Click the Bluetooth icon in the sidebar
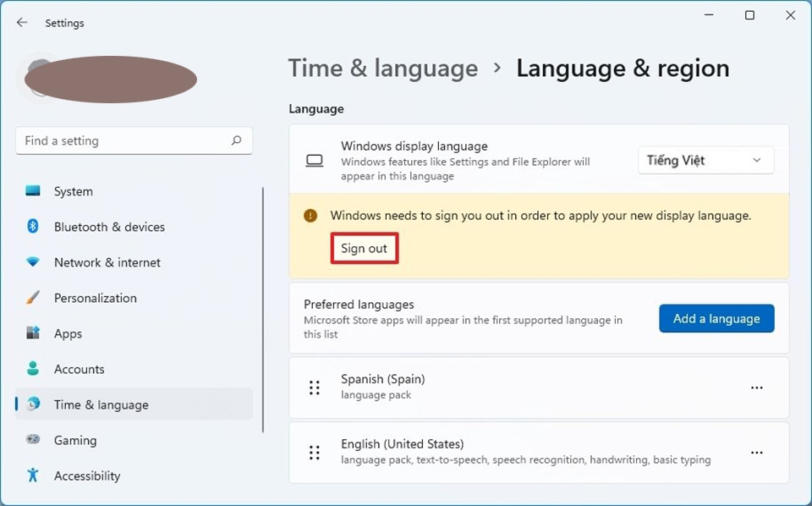This screenshot has width=812, height=506. [x=33, y=226]
